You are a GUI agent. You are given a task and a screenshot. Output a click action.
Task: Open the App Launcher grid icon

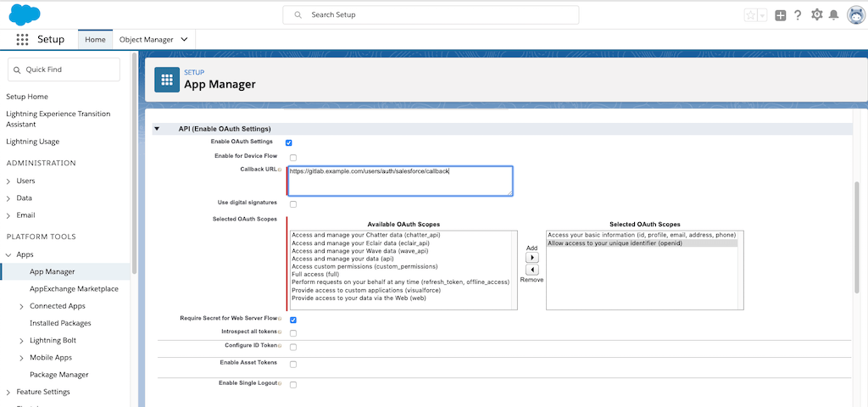pyautogui.click(x=22, y=40)
